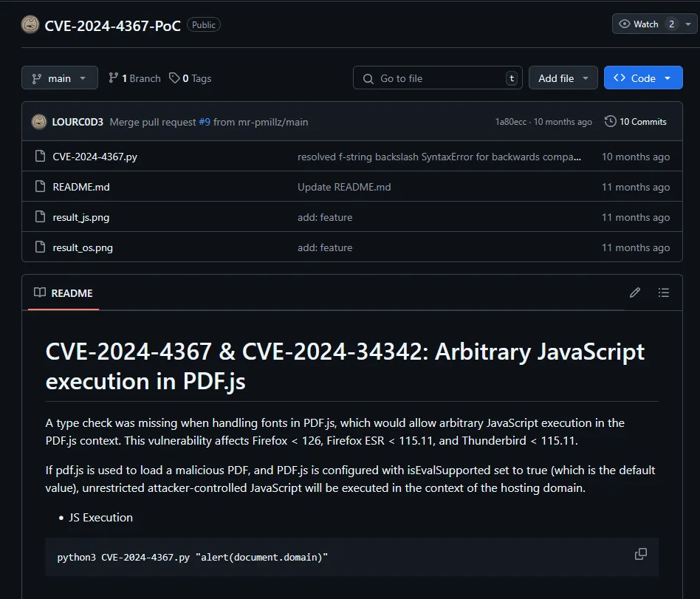The image size is (700, 599).
Task: Click the paragraph starting 'A type check was missing'
Action: [335, 431]
